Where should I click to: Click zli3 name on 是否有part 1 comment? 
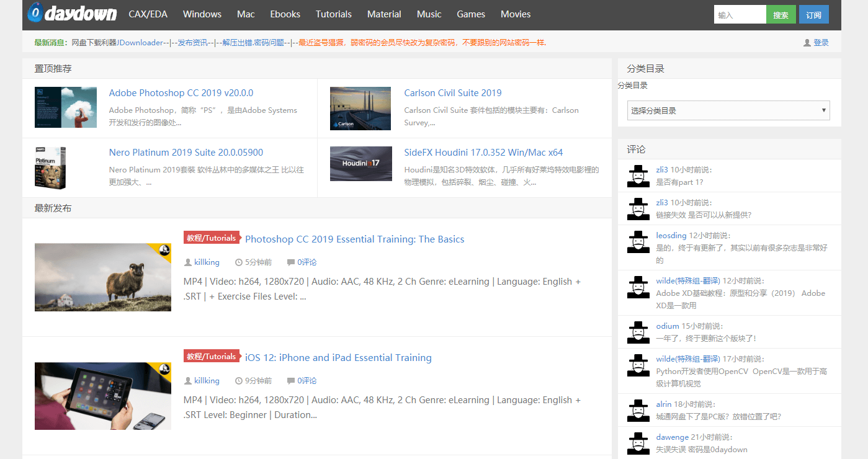(x=662, y=170)
